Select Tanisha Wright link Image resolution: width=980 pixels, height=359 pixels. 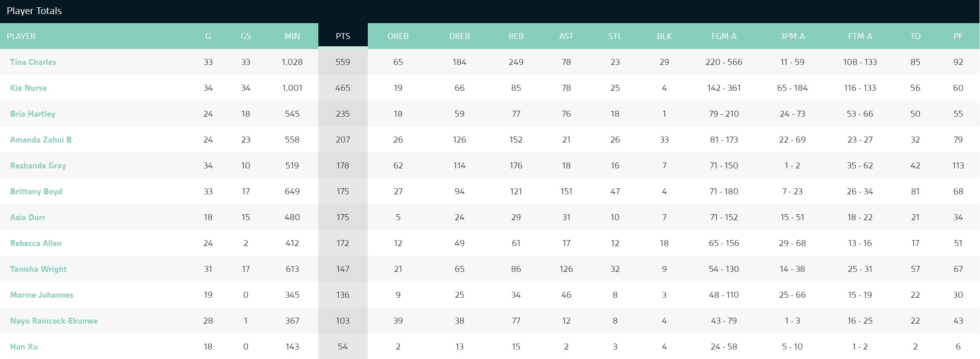click(39, 269)
